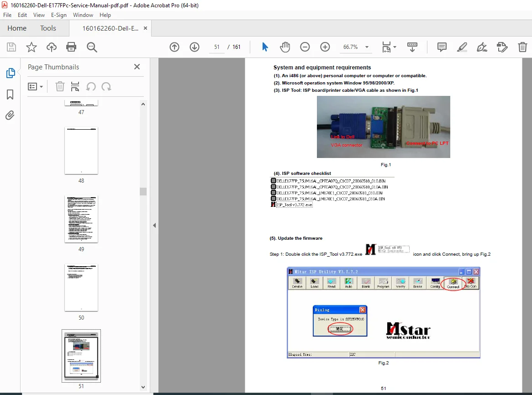Select page 50 thumbnail
This screenshot has height=395, width=532.
click(81, 287)
